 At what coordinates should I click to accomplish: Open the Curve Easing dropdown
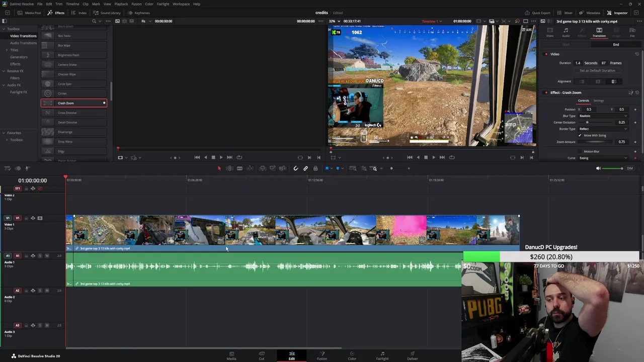(603, 158)
